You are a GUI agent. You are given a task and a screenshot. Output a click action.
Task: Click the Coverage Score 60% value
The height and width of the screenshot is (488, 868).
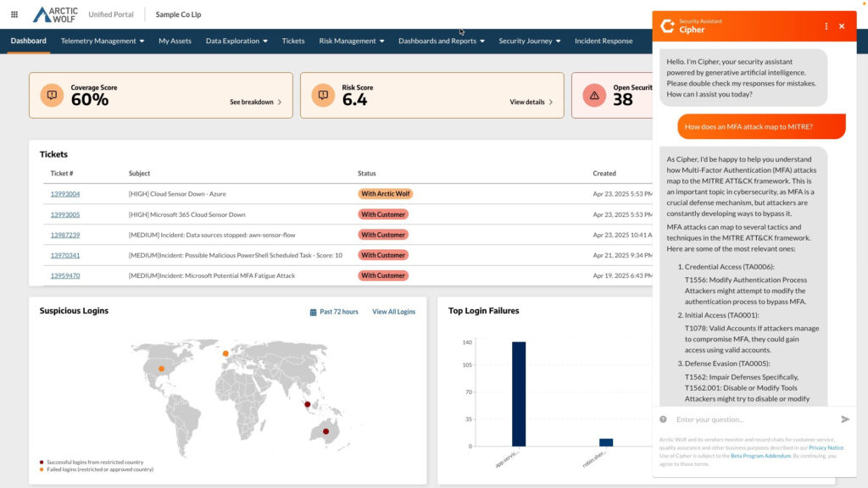pyautogui.click(x=90, y=100)
